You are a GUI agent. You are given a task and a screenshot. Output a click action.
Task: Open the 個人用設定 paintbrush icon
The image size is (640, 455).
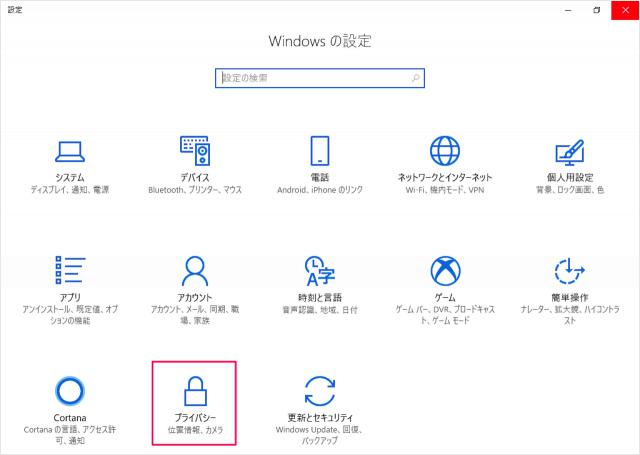[570, 152]
